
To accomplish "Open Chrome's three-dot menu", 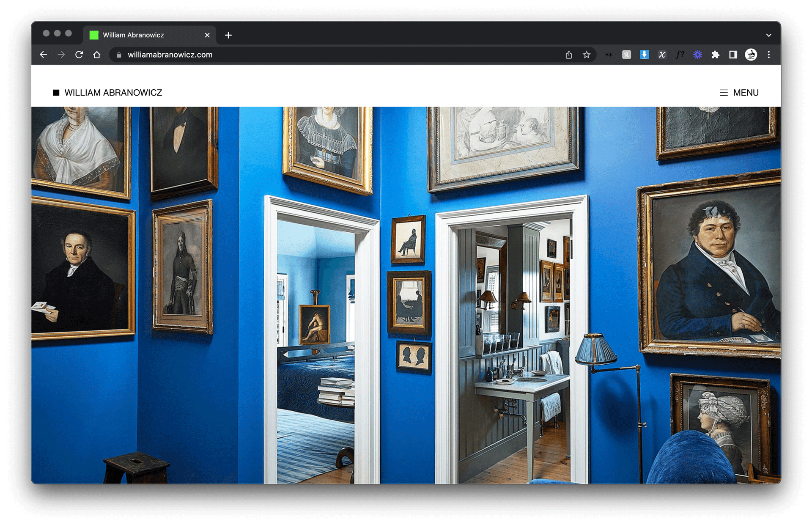I will point(768,55).
